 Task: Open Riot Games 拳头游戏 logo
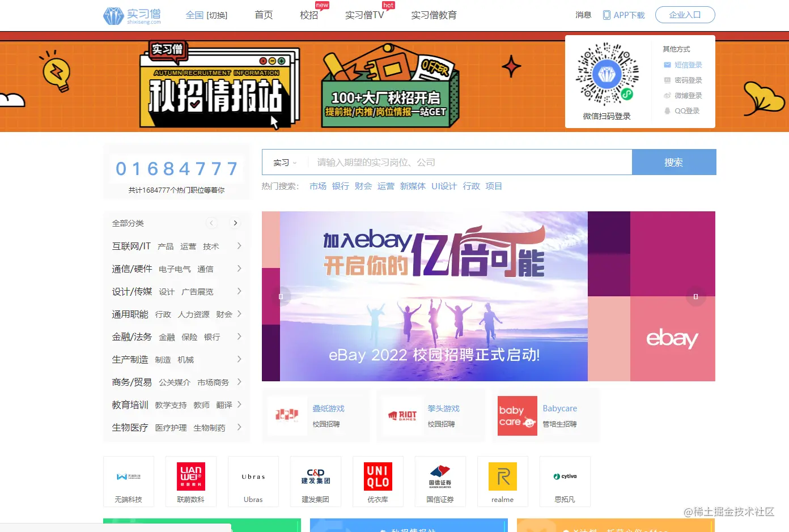pos(402,415)
